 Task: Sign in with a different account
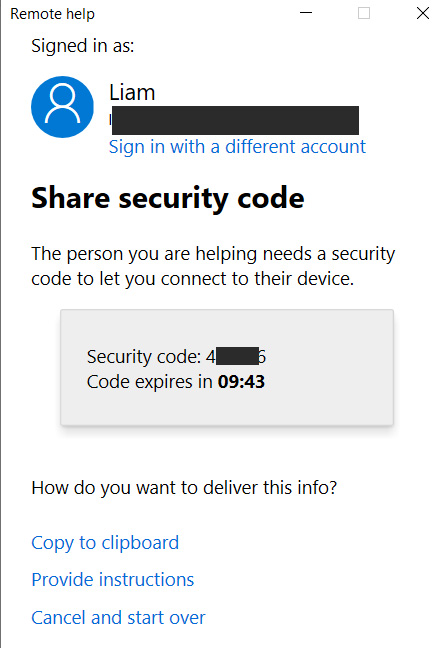[237, 147]
